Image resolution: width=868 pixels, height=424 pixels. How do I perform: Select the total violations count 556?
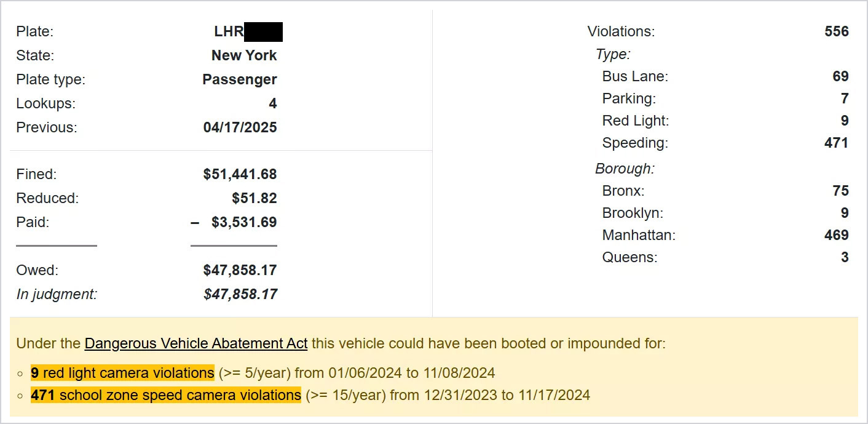[x=836, y=31]
